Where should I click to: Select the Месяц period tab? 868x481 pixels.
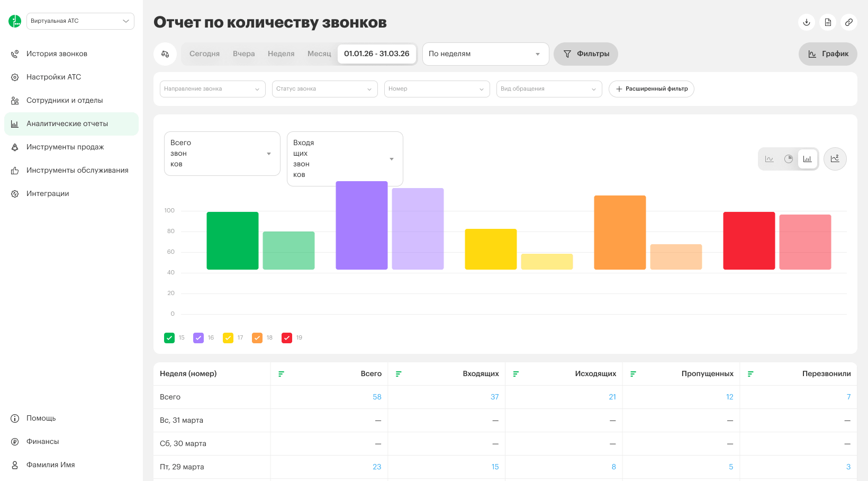tap(319, 54)
